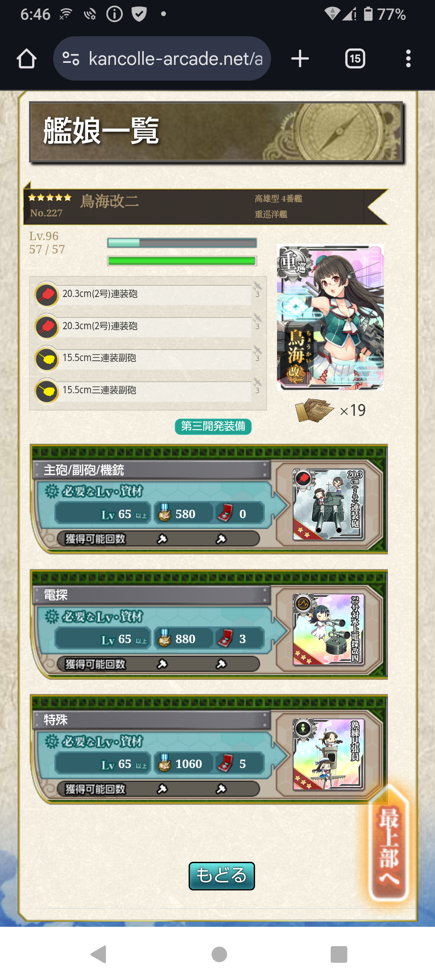The height and width of the screenshot is (980, 435).
Task: Select the second 20.3cm(2号)連装砲 equipment row
Action: 147,326
